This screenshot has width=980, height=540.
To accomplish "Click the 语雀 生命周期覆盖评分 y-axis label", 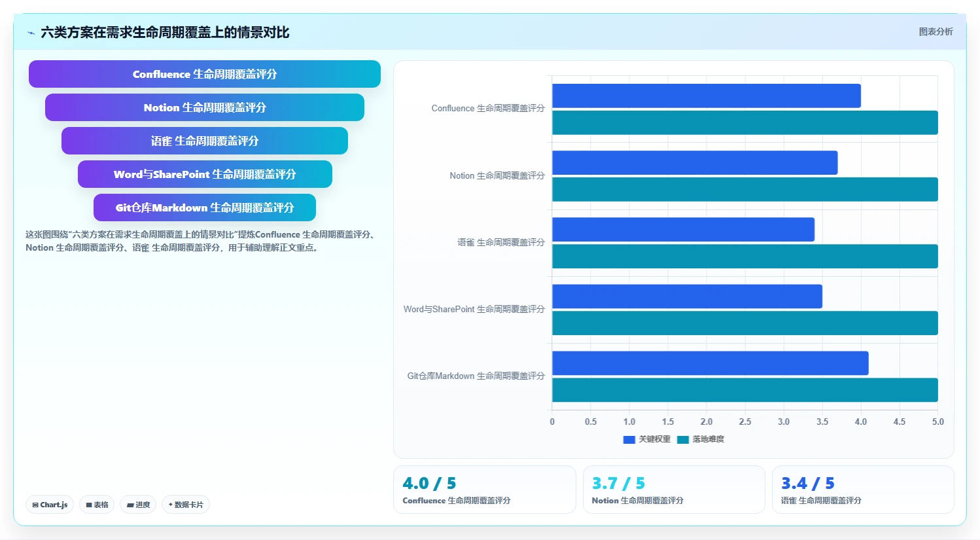I will pyautogui.click(x=501, y=243).
